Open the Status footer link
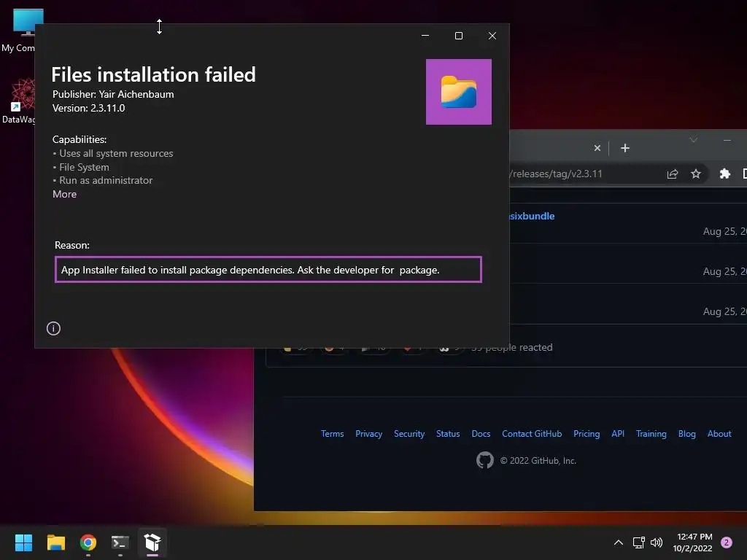 pos(448,434)
